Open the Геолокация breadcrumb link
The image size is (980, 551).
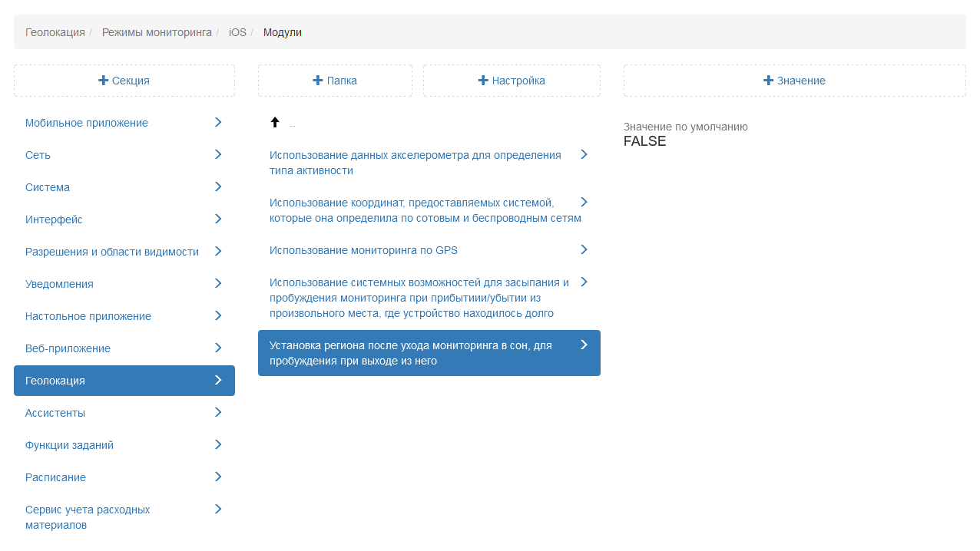pyautogui.click(x=55, y=32)
